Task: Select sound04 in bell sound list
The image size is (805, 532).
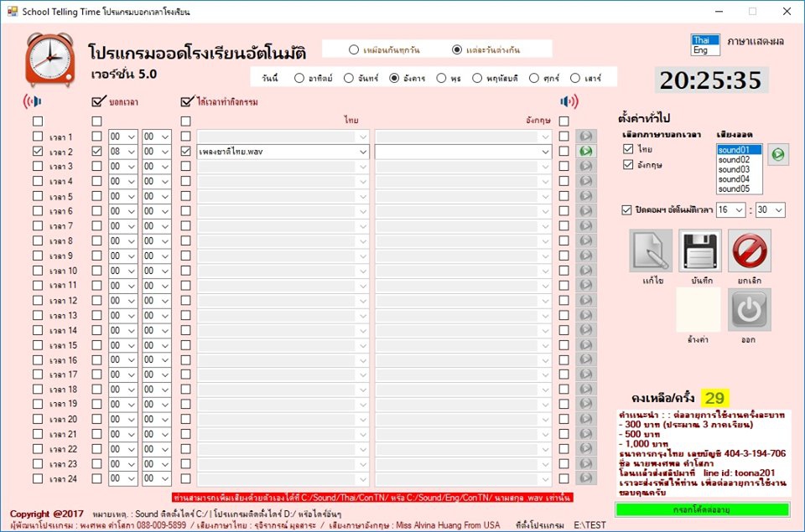Action: [739, 179]
